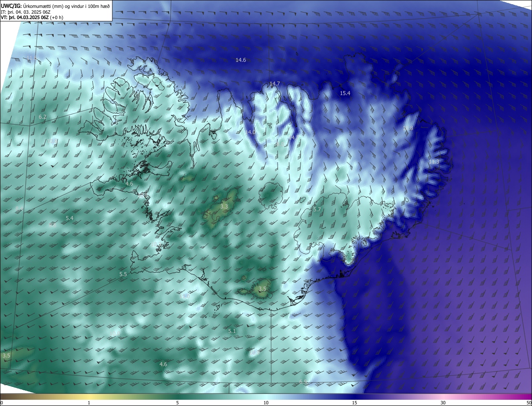Click the "VT: þri. 04.03.2025 06Z (+0 h)" line
The height and width of the screenshot is (406, 532).
(32, 18)
